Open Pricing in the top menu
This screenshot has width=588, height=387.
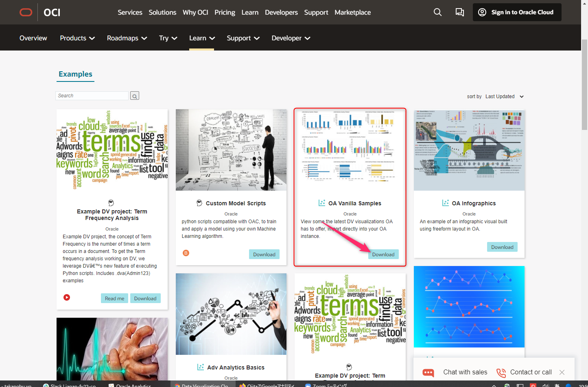click(225, 12)
